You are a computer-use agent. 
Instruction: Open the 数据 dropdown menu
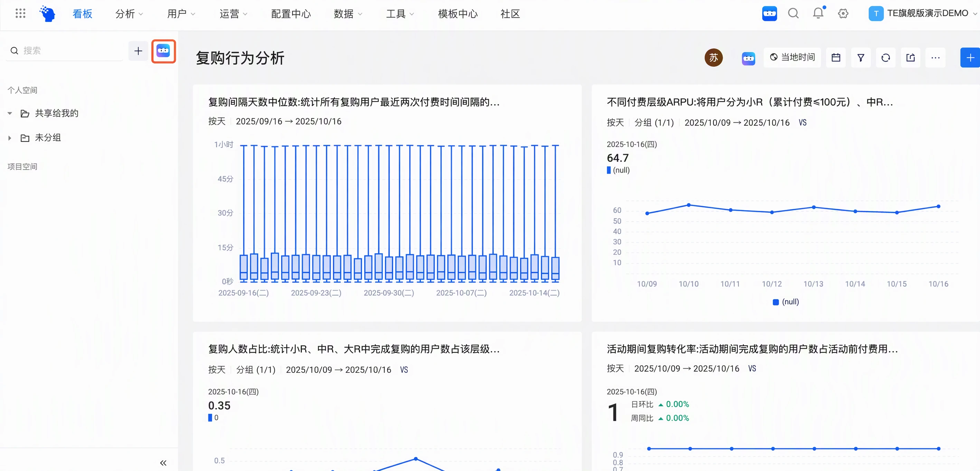[x=348, y=14]
